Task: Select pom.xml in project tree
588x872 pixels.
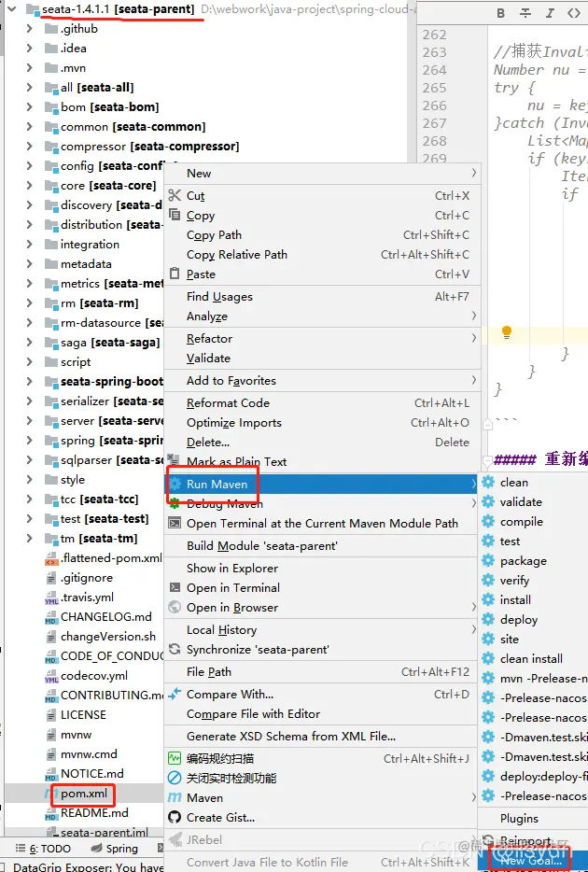Action: [x=84, y=793]
